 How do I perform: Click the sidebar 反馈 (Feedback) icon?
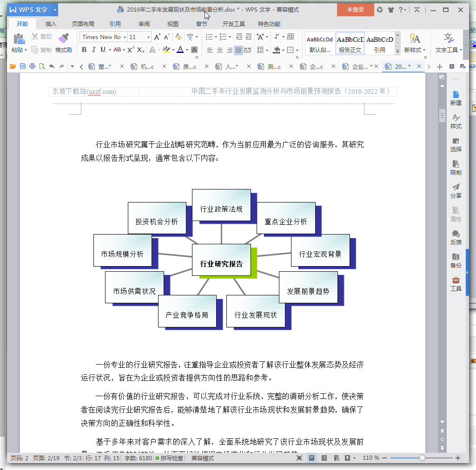(456, 234)
